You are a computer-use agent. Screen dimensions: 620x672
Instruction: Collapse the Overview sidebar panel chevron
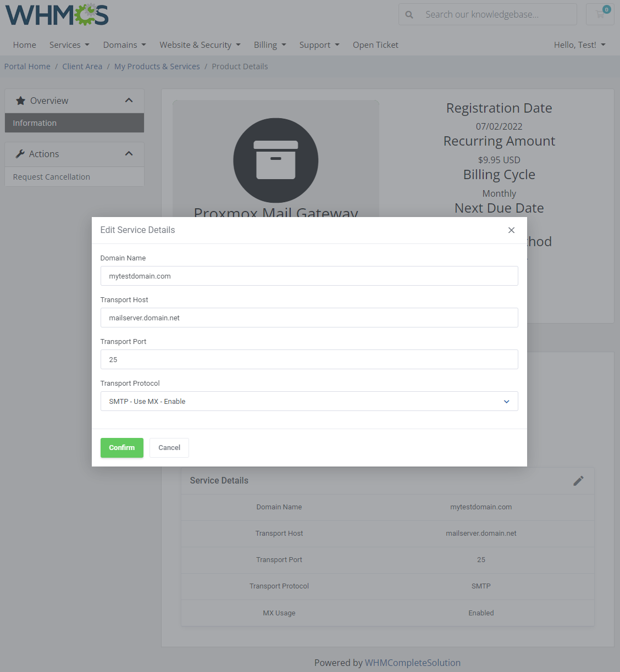pyautogui.click(x=129, y=100)
